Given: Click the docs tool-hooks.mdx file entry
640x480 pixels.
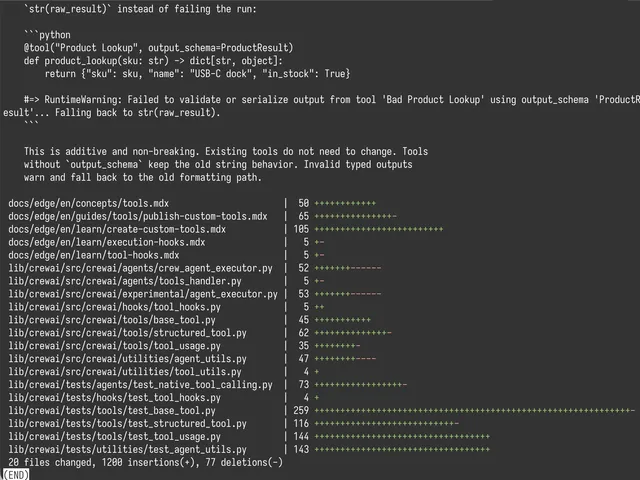Looking at the screenshot, I should tap(94, 255).
